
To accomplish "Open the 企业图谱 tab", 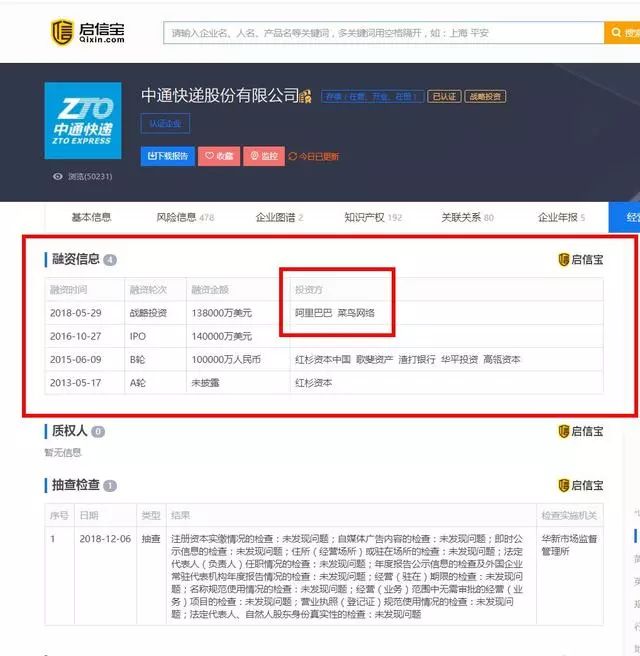I will click(x=279, y=217).
